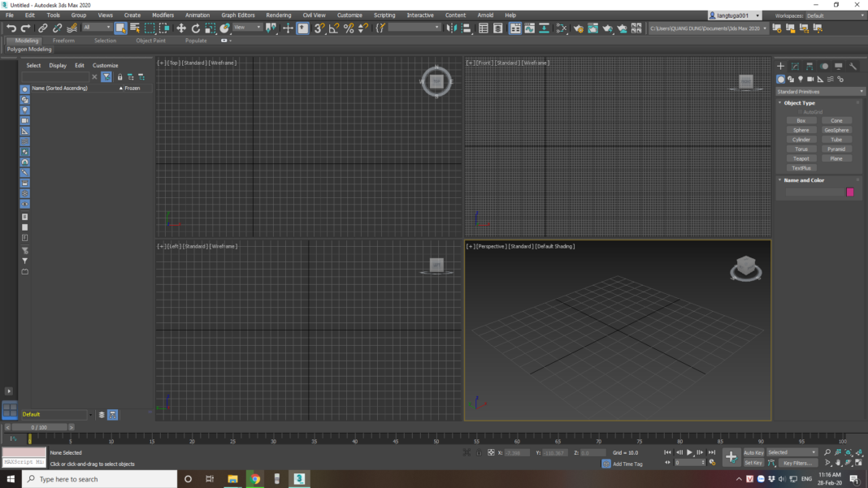Select the Move tool in main toolbar
Viewport: 868px width, 488px height.
180,28
